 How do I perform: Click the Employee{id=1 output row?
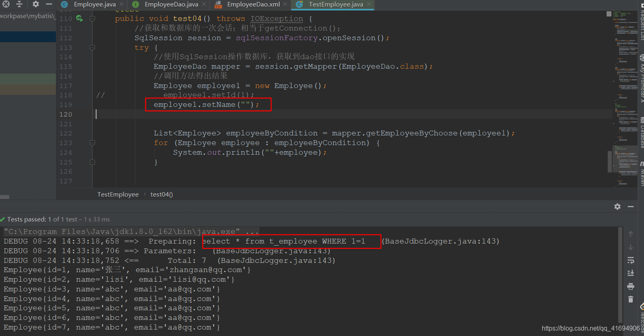point(127,270)
